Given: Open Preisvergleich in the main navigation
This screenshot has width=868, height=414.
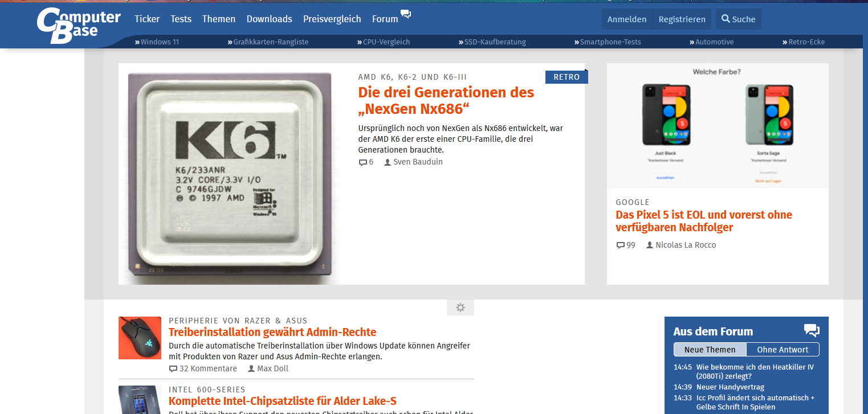Looking at the screenshot, I should pyautogui.click(x=332, y=19).
